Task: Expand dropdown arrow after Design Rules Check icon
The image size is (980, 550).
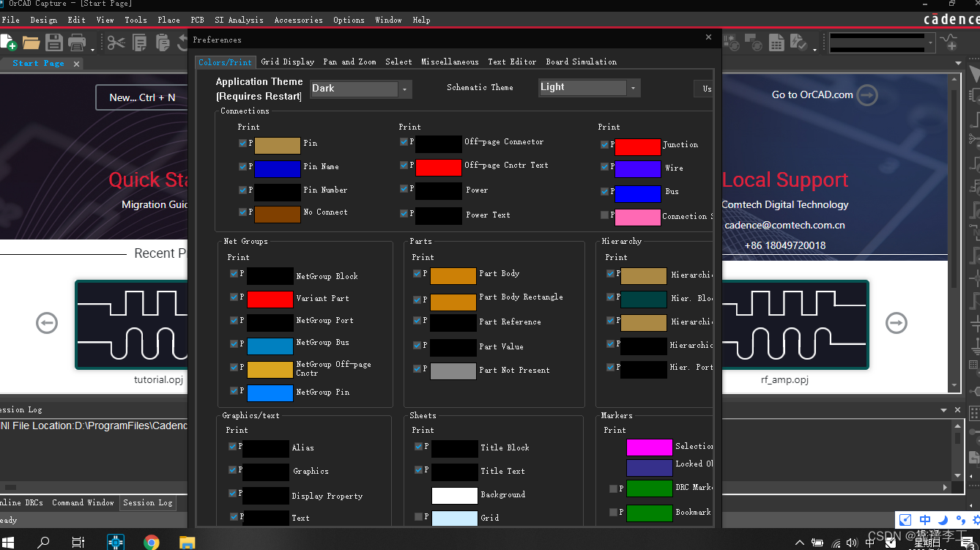Action: [814, 49]
